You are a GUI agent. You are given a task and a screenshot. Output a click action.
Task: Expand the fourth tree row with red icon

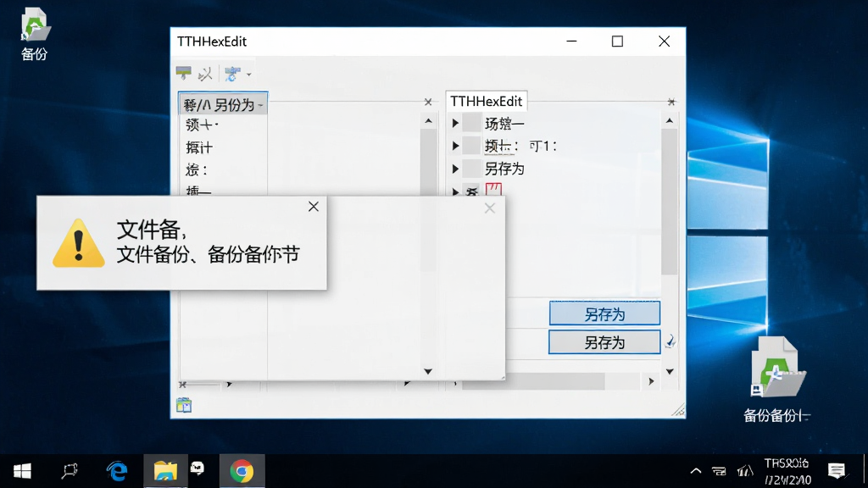[455, 191]
